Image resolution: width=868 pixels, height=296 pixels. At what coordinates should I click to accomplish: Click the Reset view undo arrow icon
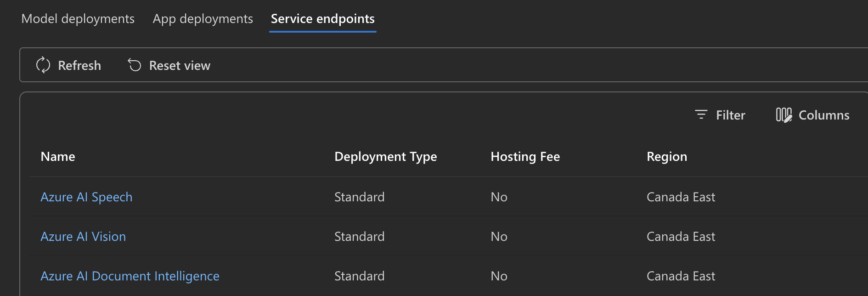click(135, 65)
